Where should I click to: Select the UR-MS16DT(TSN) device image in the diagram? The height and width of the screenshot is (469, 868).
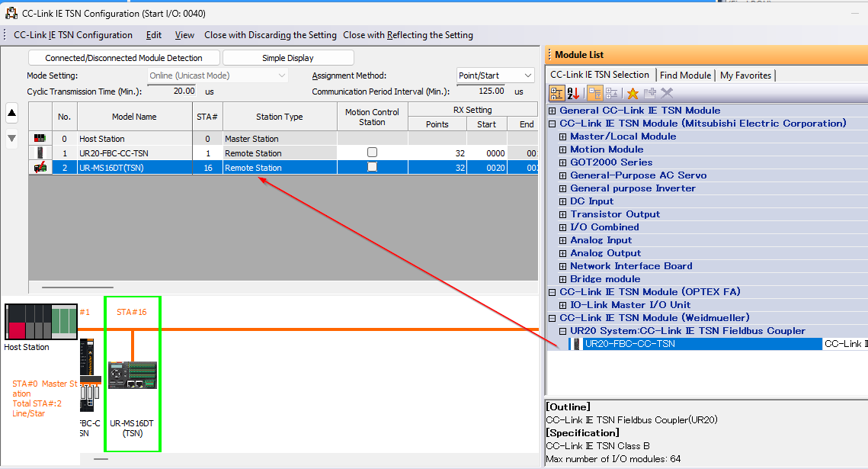tap(133, 375)
